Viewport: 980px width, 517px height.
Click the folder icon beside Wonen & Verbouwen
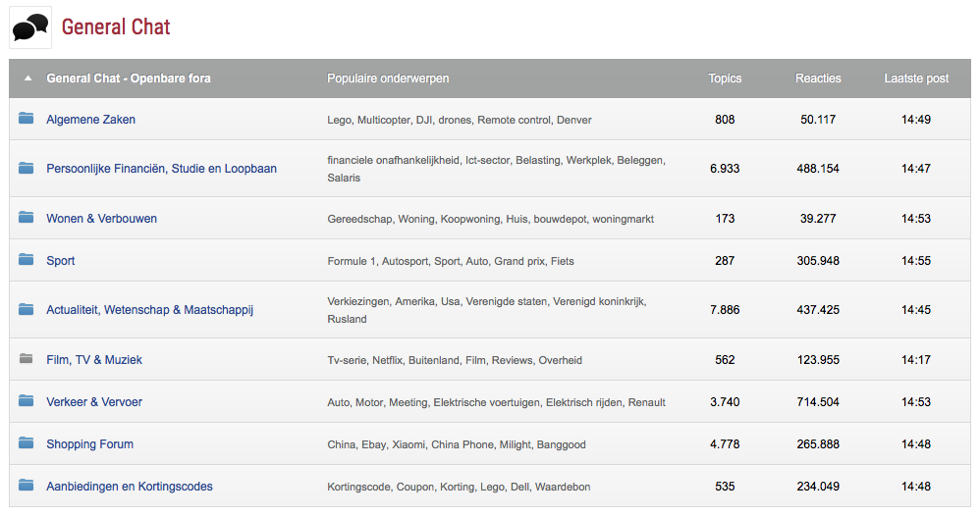click(x=27, y=218)
